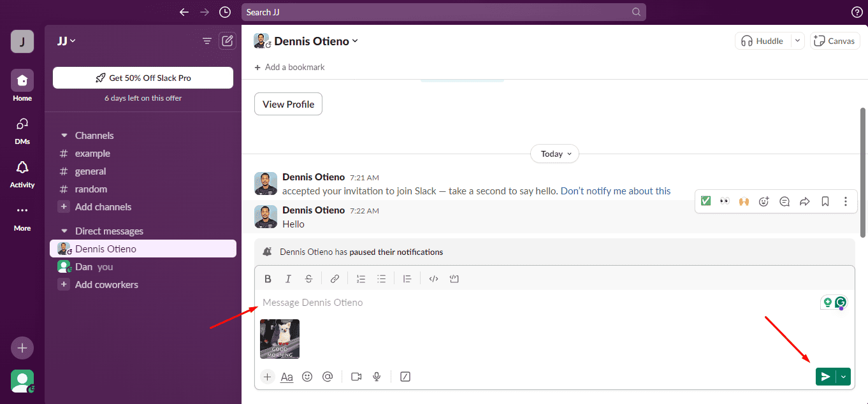Toggle blockquote formatting

click(x=407, y=278)
